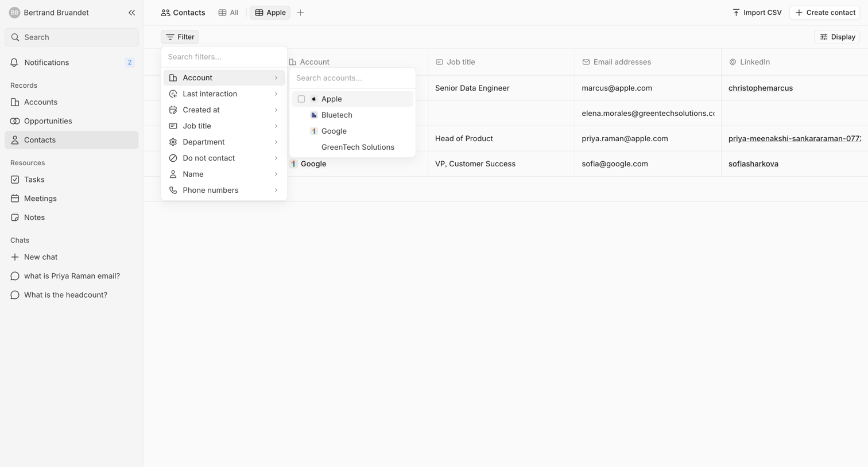
Task: Expand the Last interaction filter
Action: [x=224, y=94]
